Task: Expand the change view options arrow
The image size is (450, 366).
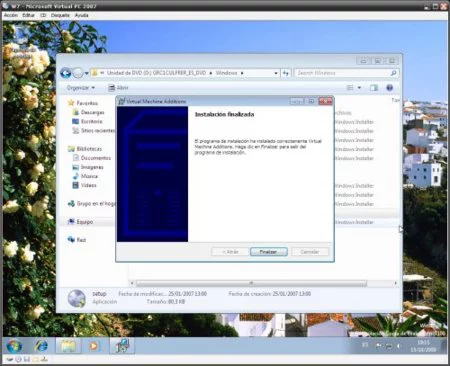Action: 359,88
